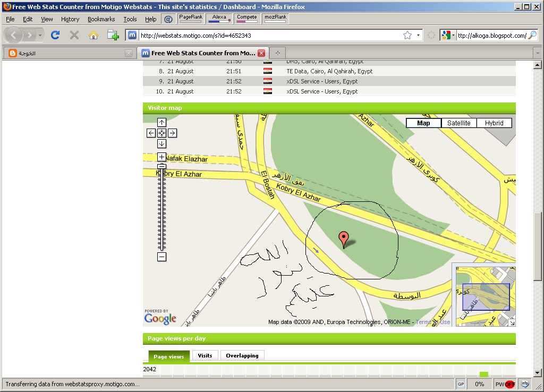Image resolution: width=544 pixels, height=392 pixels.
Task: Click the PageRank toolbar indicator
Action: click(x=191, y=19)
